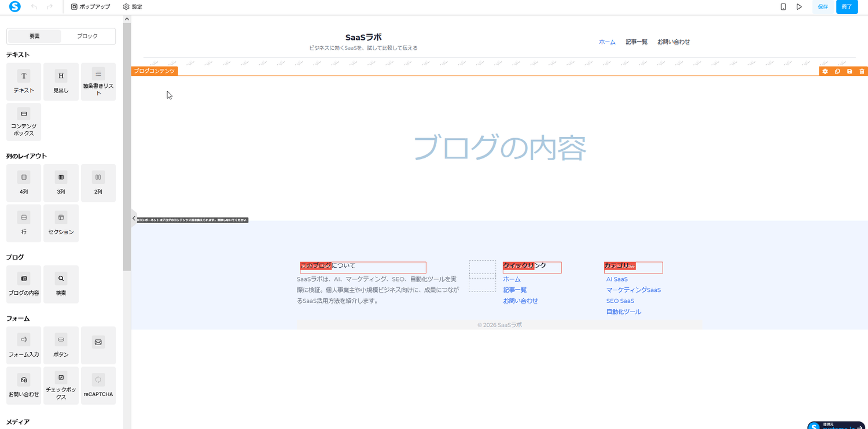This screenshot has height=429, width=868.
Task: Save the page with 保存 button
Action: (x=823, y=7)
